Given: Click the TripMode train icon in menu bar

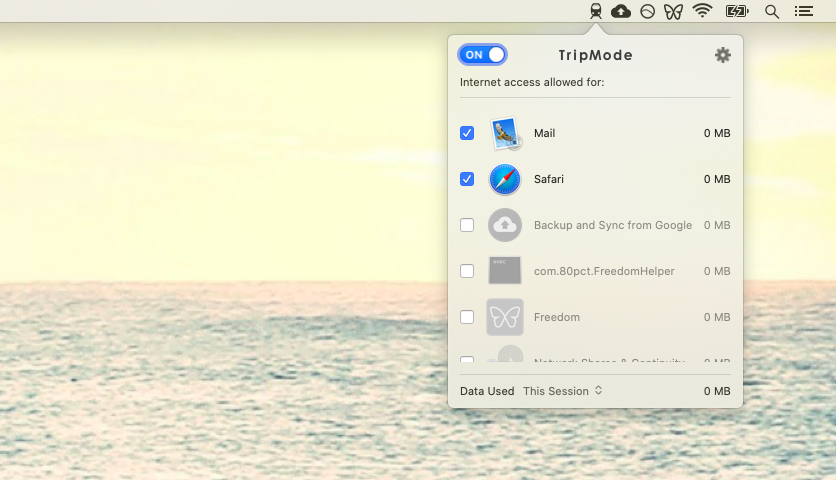Looking at the screenshot, I should point(596,11).
